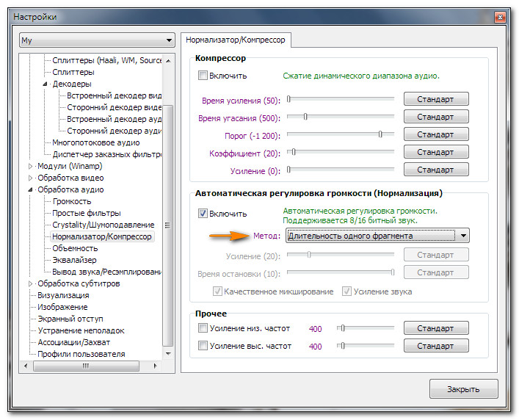Select Сторонний декодер видео tree item

coord(115,107)
